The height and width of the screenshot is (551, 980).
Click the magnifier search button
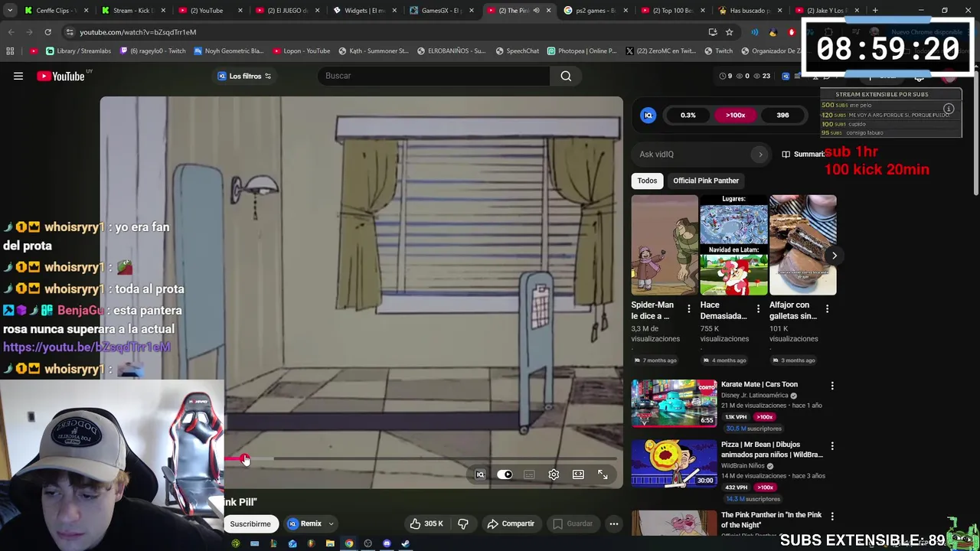pos(566,76)
